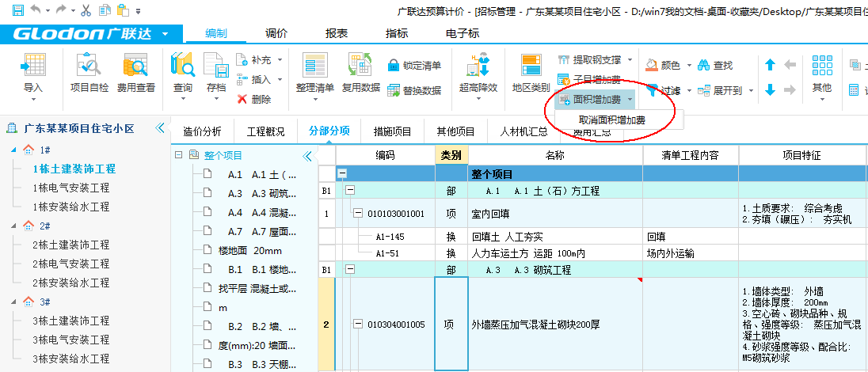The height and width of the screenshot is (372, 868).
Task: Open the 措施项目 tab
Action: [x=392, y=131]
